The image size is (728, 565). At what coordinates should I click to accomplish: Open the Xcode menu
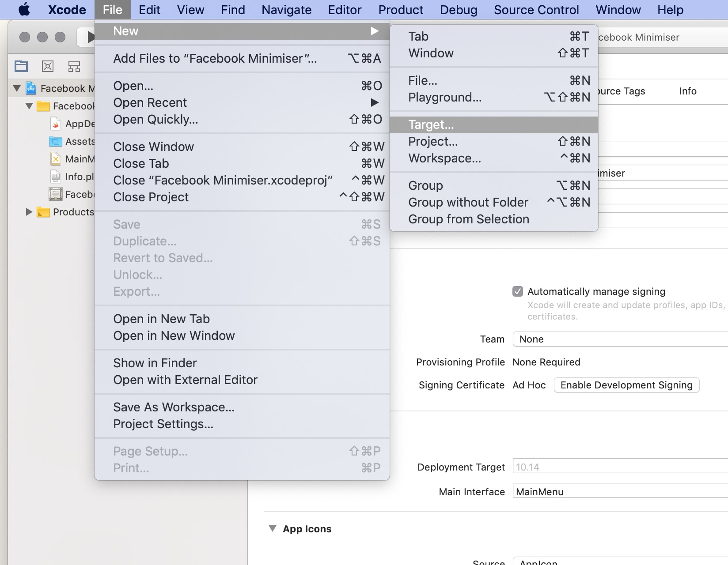[67, 10]
